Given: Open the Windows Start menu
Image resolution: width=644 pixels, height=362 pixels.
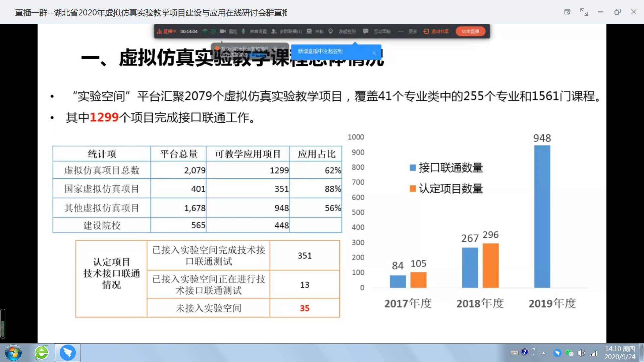Looking at the screenshot, I should coord(13,353).
